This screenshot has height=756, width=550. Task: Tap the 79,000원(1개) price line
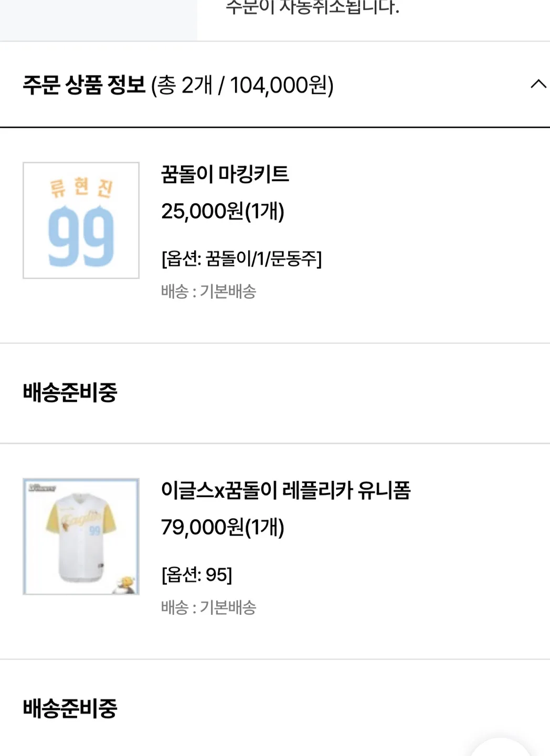pyautogui.click(x=223, y=527)
